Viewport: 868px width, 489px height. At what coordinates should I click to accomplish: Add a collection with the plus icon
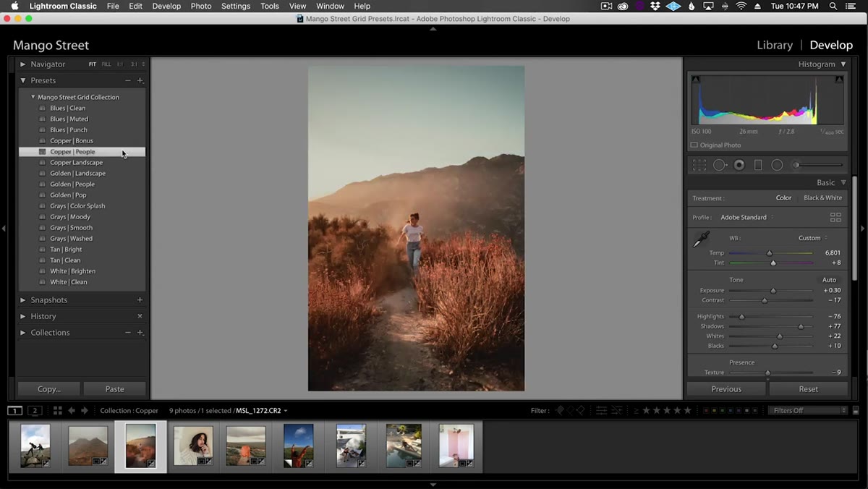(140, 333)
